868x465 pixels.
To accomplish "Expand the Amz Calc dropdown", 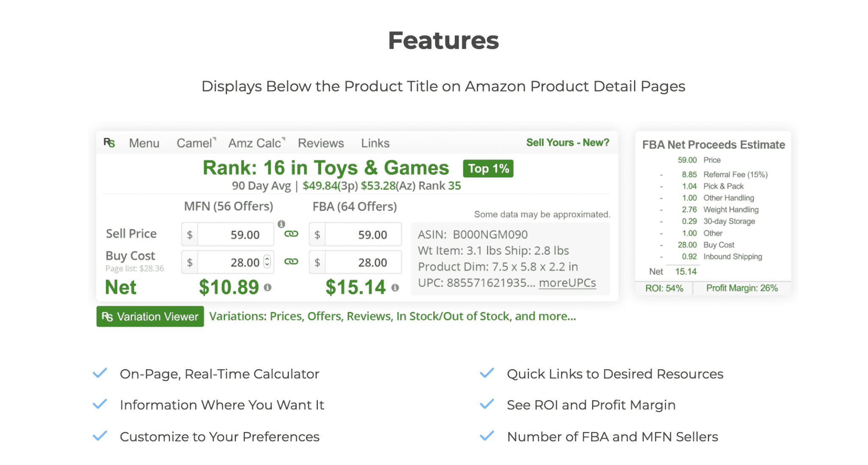I will [x=256, y=143].
